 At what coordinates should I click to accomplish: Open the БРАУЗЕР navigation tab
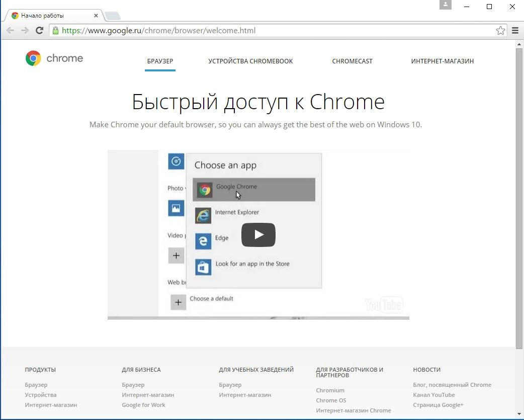point(160,61)
